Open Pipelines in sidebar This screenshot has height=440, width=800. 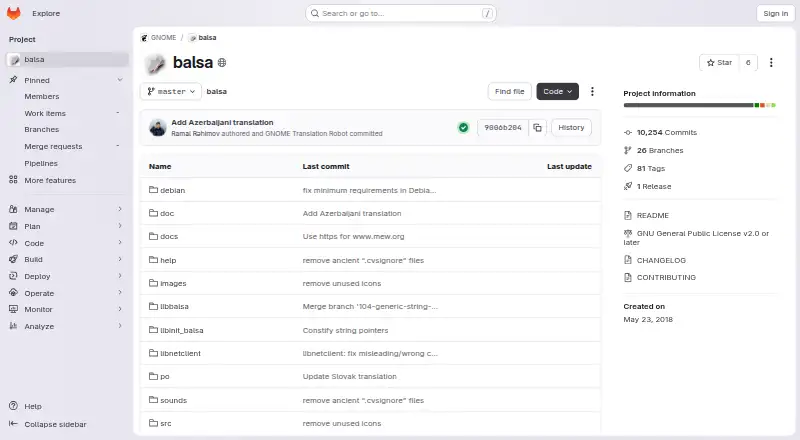tap(41, 163)
